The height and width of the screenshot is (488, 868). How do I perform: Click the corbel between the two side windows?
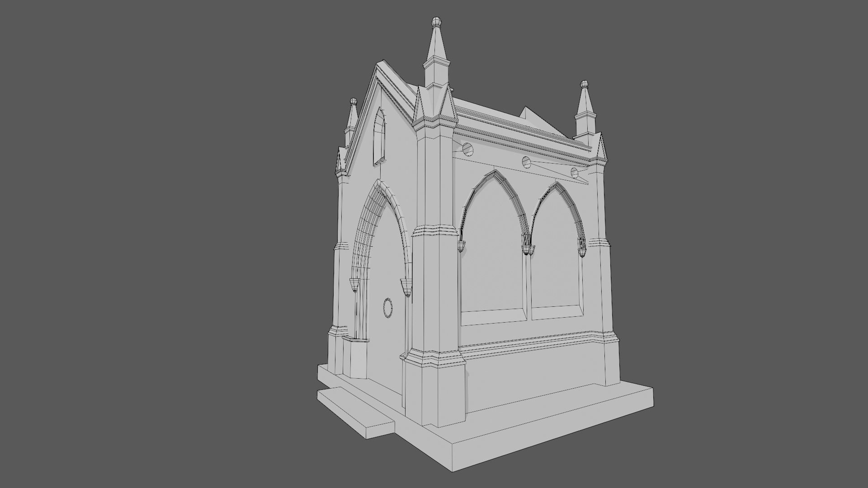click(528, 249)
